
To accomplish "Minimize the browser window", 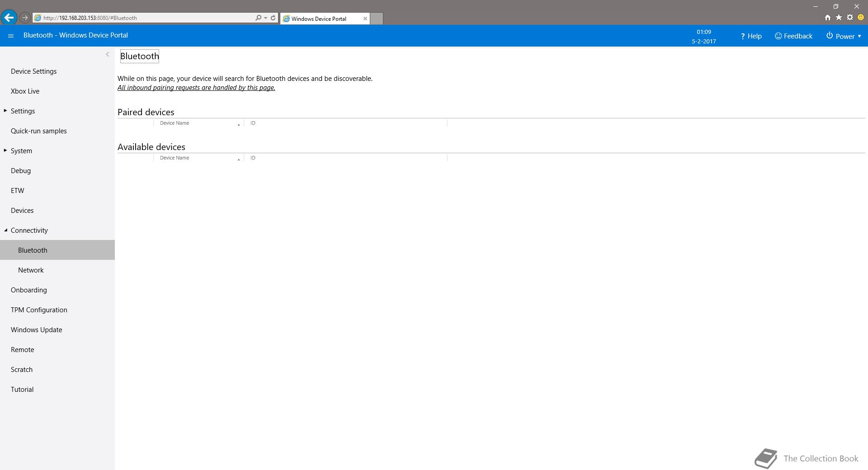I will 816,6.
